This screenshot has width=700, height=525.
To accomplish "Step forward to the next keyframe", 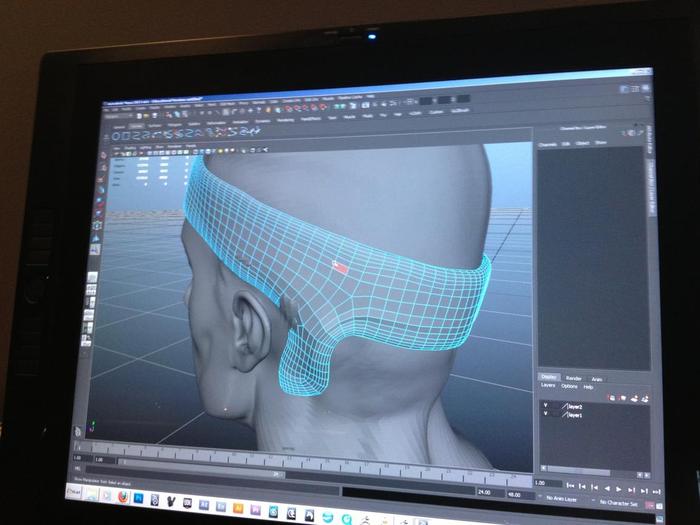I will point(631,490).
